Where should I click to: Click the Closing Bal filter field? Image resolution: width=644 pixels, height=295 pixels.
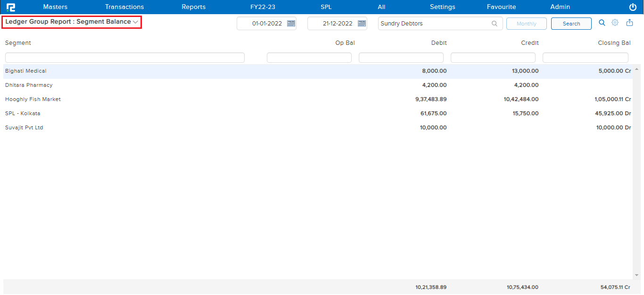point(585,58)
